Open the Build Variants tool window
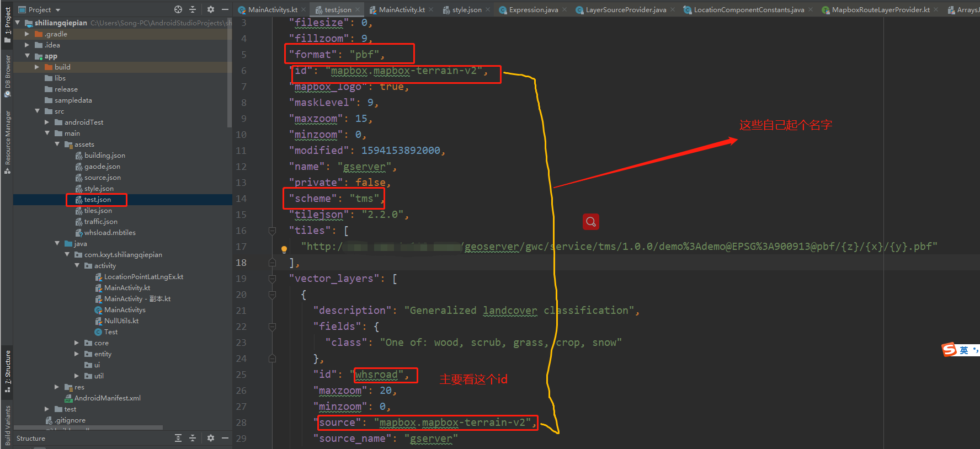 (7, 425)
